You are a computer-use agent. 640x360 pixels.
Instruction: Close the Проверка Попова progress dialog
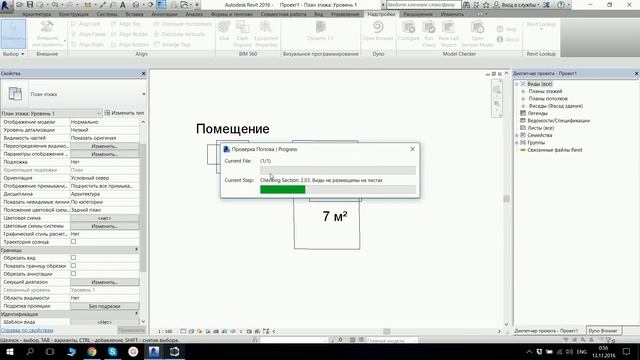point(412,149)
